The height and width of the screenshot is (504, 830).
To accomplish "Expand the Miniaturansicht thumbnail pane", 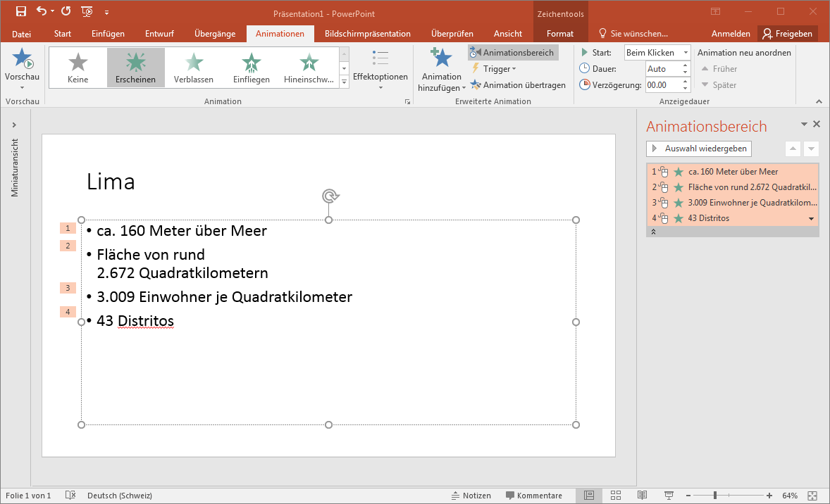I will (14, 125).
